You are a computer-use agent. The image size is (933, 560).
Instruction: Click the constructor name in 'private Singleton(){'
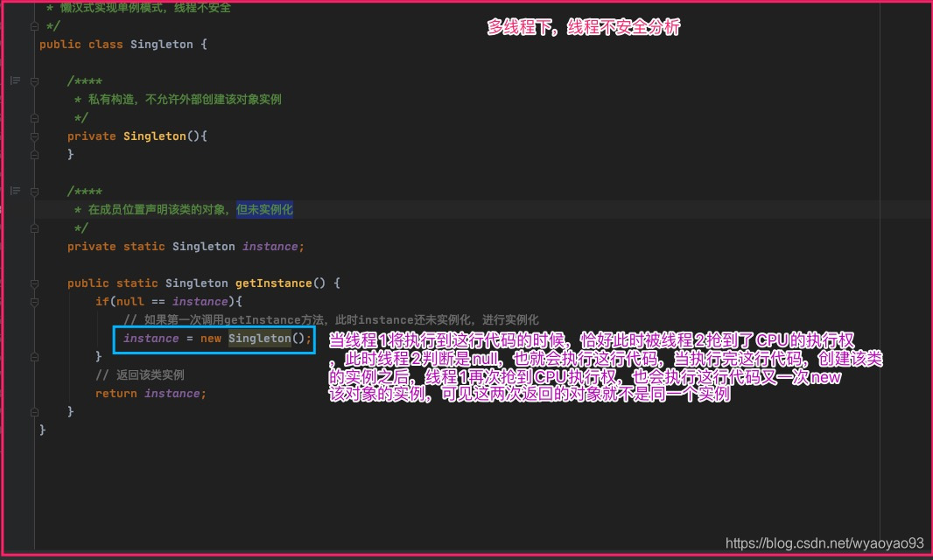(x=155, y=136)
